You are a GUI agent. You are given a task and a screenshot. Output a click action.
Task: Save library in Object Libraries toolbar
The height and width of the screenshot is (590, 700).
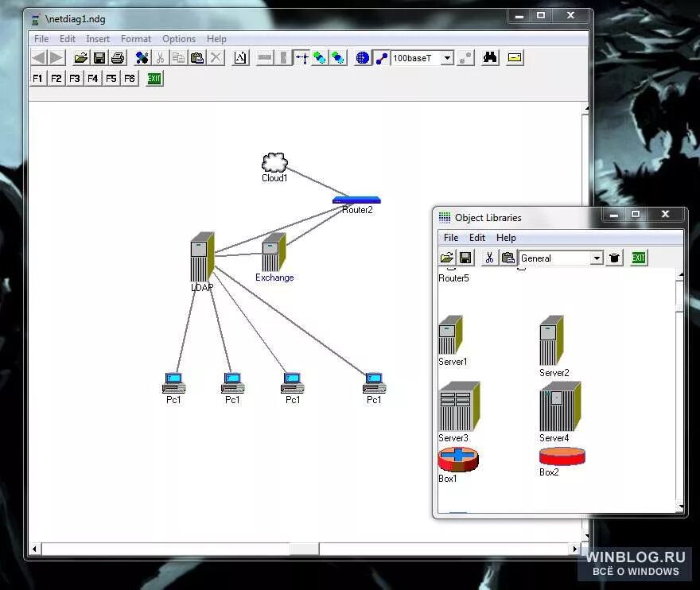[465, 258]
